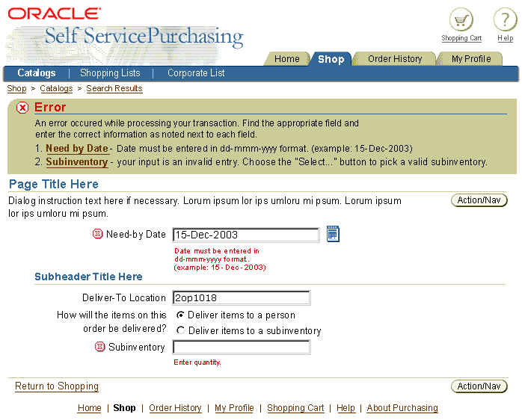This screenshot has width=522, height=420.
Task: Select Deliver items to a person
Action: coord(180,315)
